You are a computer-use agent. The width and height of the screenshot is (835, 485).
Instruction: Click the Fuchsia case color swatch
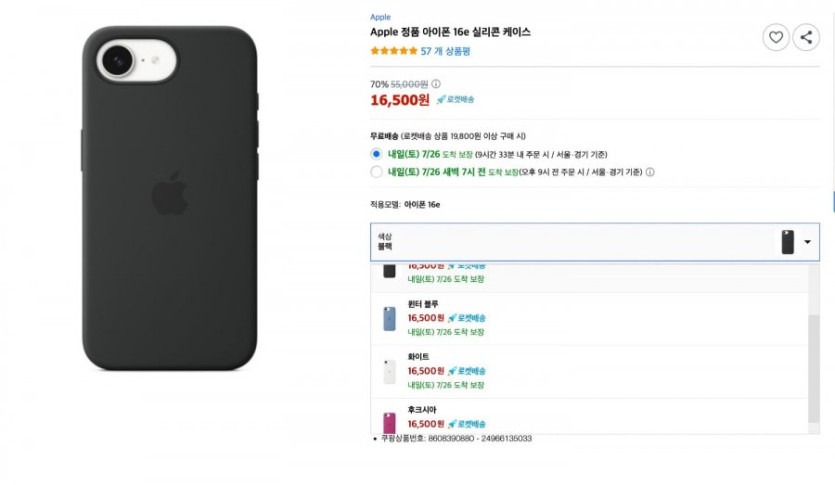389,422
